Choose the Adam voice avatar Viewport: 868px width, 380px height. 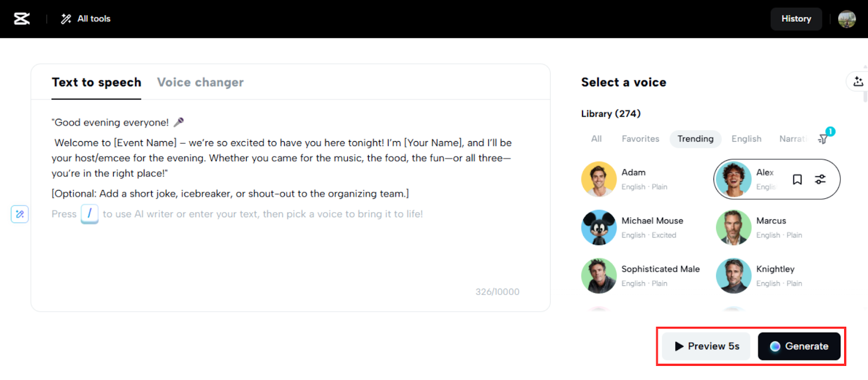tap(598, 180)
